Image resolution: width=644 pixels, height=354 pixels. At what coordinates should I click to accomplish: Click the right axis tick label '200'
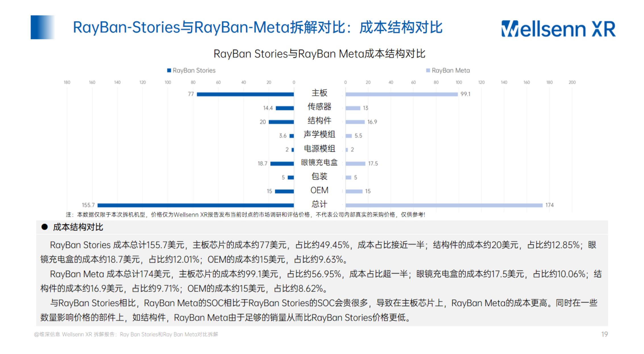click(572, 82)
